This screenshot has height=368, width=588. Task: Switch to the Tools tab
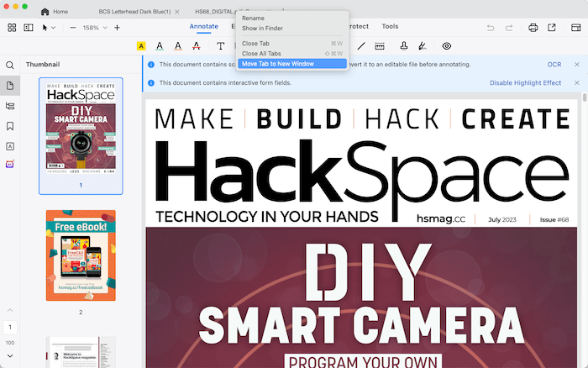coord(390,26)
